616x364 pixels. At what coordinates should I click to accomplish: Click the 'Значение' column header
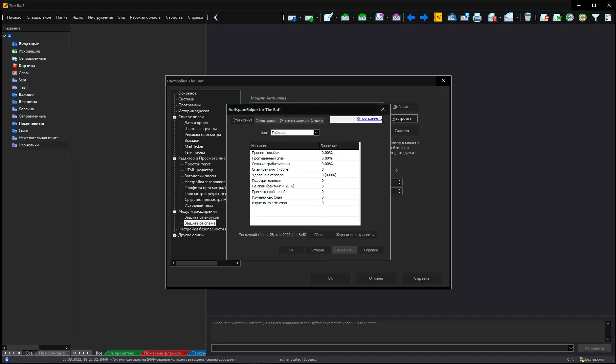339,146
